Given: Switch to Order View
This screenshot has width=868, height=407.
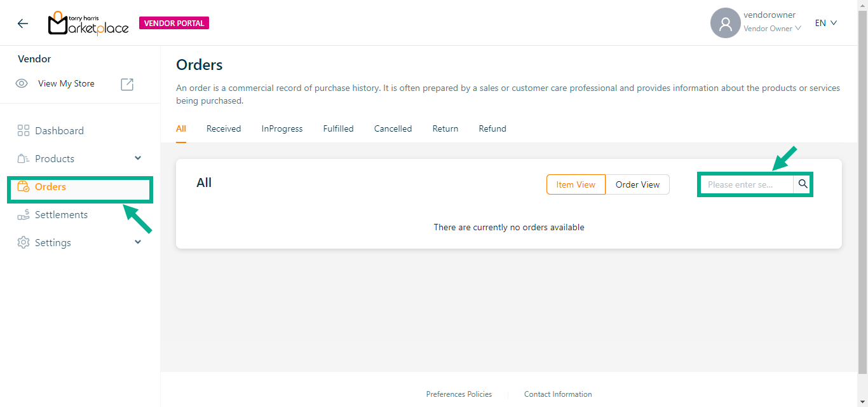Looking at the screenshot, I should pyautogui.click(x=637, y=184).
